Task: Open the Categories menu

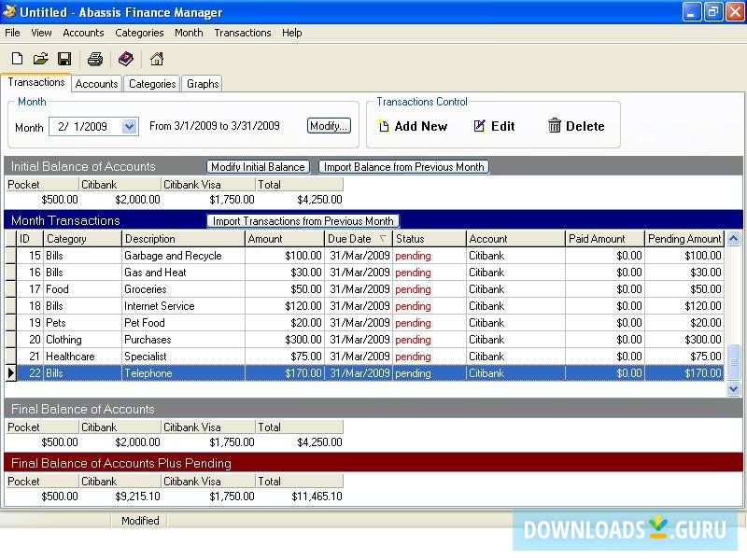Action: tap(139, 33)
